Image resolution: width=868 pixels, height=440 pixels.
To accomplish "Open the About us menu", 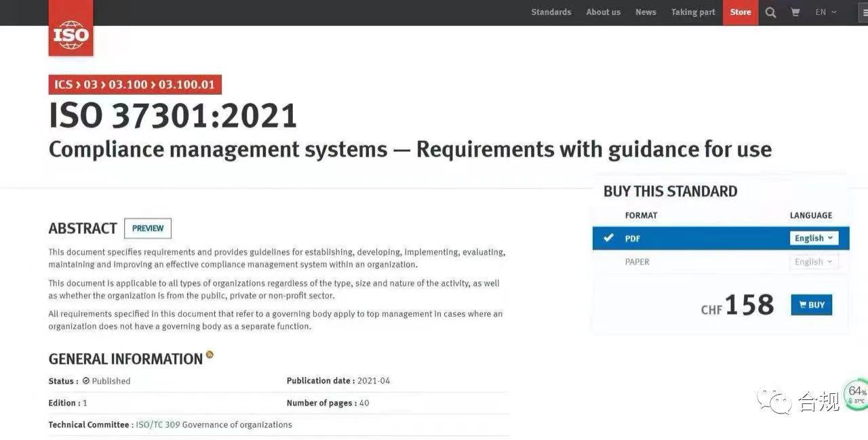I will tap(603, 12).
